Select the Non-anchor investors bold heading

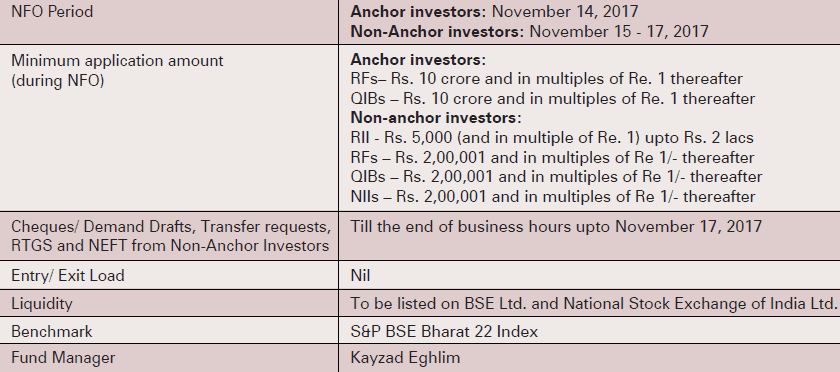(436, 118)
